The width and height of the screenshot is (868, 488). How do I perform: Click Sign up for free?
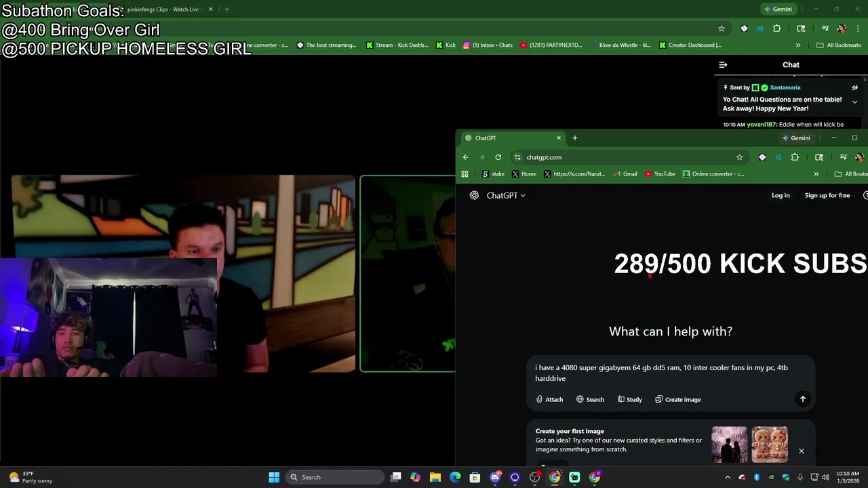(x=827, y=195)
